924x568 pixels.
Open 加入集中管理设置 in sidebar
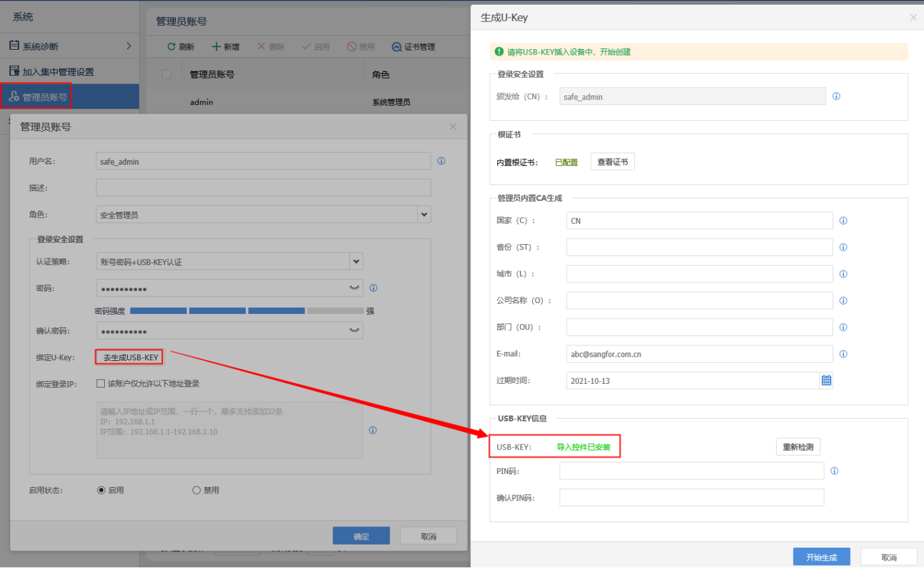(58, 71)
